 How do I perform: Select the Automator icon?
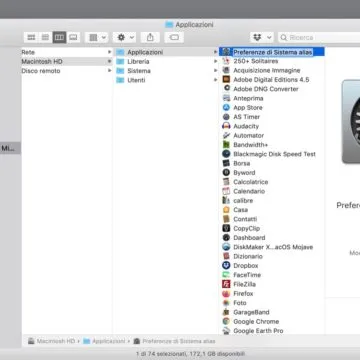[x=226, y=135]
